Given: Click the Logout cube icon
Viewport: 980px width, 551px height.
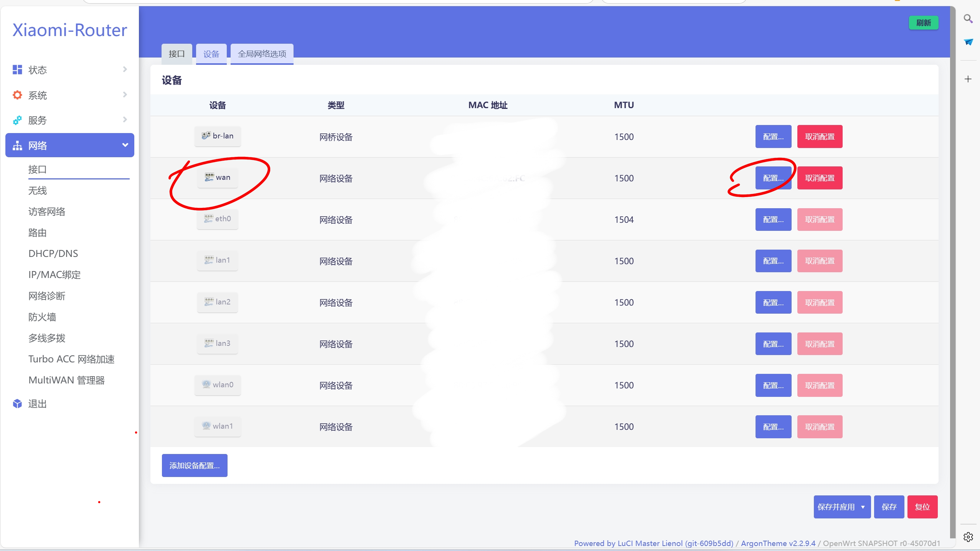Looking at the screenshot, I should pos(17,404).
